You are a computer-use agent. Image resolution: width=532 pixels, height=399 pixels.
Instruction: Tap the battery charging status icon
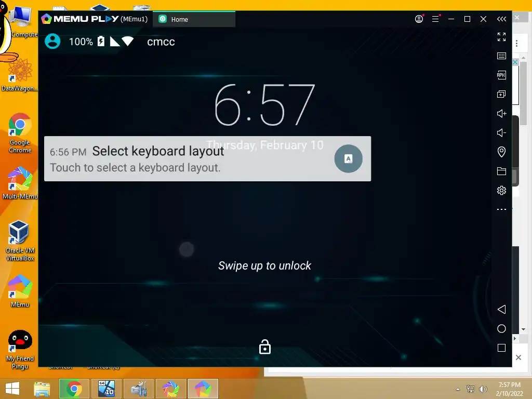click(101, 41)
